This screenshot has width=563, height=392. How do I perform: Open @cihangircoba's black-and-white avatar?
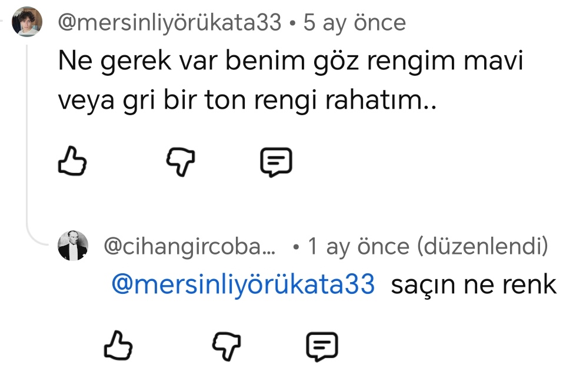(73, 246)
